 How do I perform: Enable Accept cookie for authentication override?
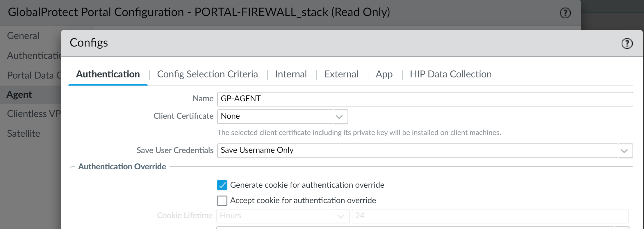click(x=222, y=200)
